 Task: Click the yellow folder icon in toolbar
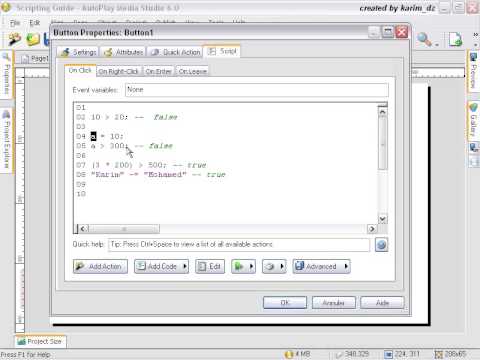tap(33, 40)
